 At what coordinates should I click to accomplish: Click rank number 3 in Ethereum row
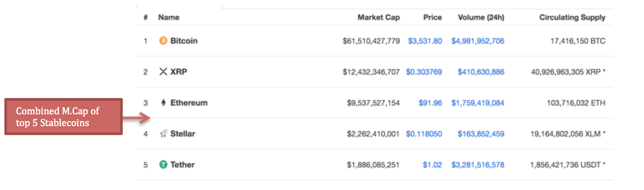coord(145,103)
